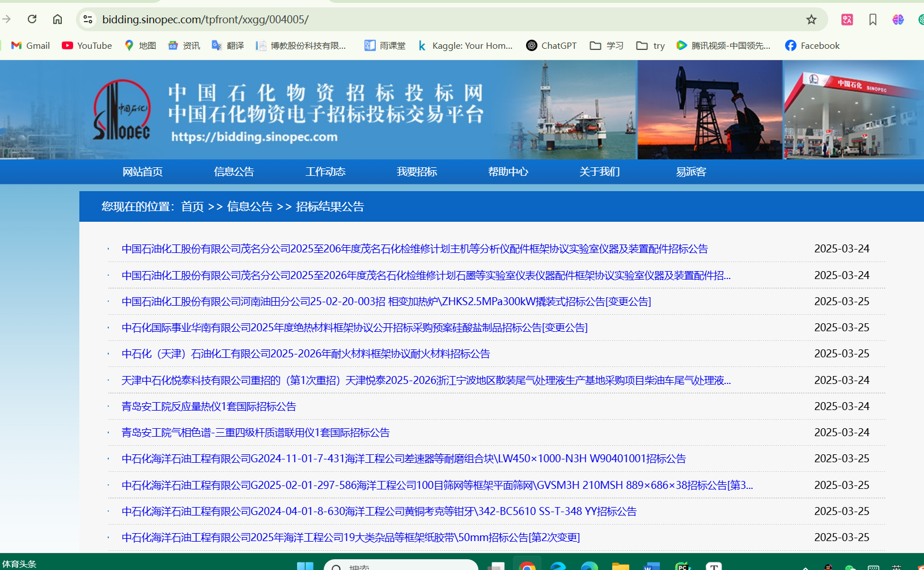924x570 pixels.
Task: Open the 关于我们 navigation item
Action: tap(599, 172)
